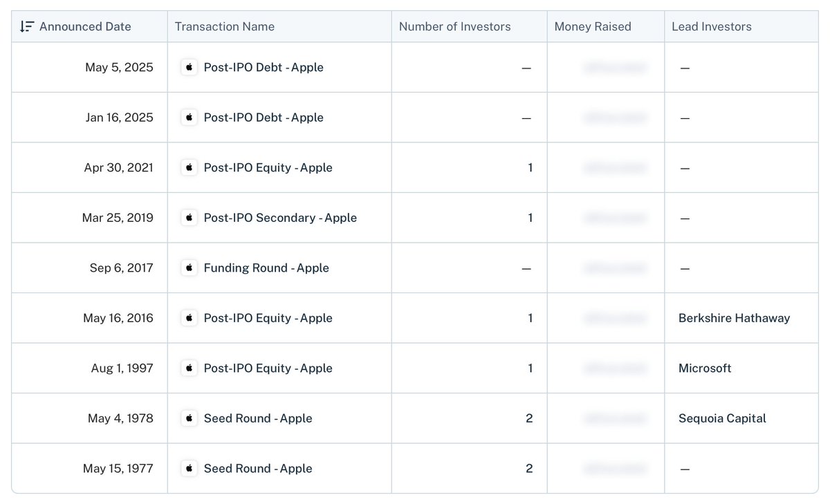Click Apple logo in May 4, 1978 row

click(x=189, y=418)
